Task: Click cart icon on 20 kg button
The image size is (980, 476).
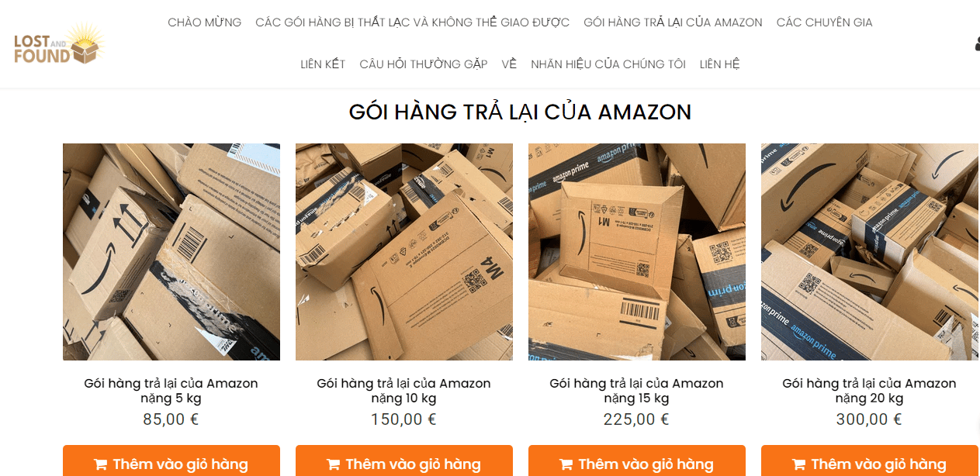Action: point(798,464)
